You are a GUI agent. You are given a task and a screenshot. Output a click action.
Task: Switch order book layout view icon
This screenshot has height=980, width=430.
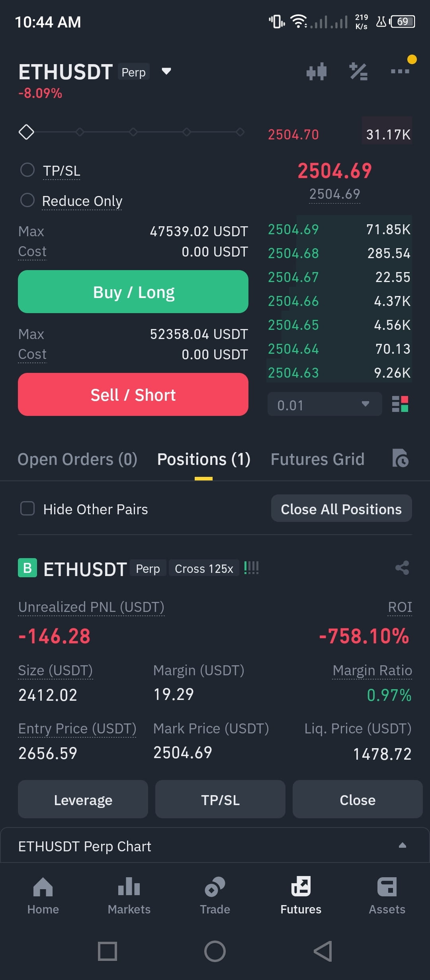click(400, 404)
